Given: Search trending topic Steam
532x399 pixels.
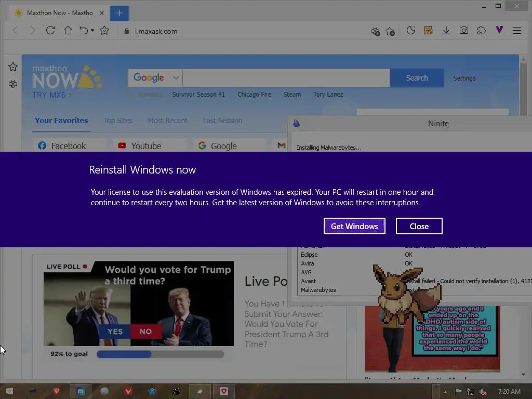Looking at the screenshot, I should point(292,95).
